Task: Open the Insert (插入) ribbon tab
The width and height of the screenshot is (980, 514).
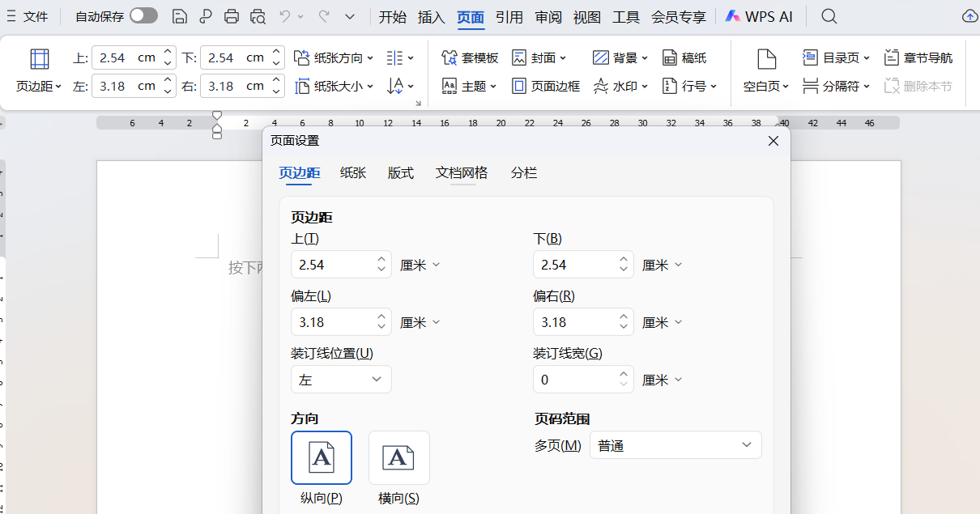Action: click(x=431, y=16)
